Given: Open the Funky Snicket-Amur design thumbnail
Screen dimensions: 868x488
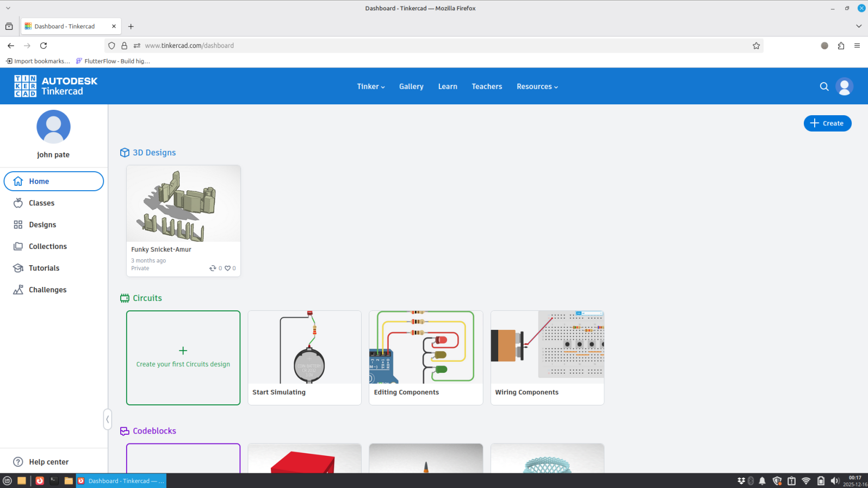Looking at the screenshot, I should coord(183,204).
